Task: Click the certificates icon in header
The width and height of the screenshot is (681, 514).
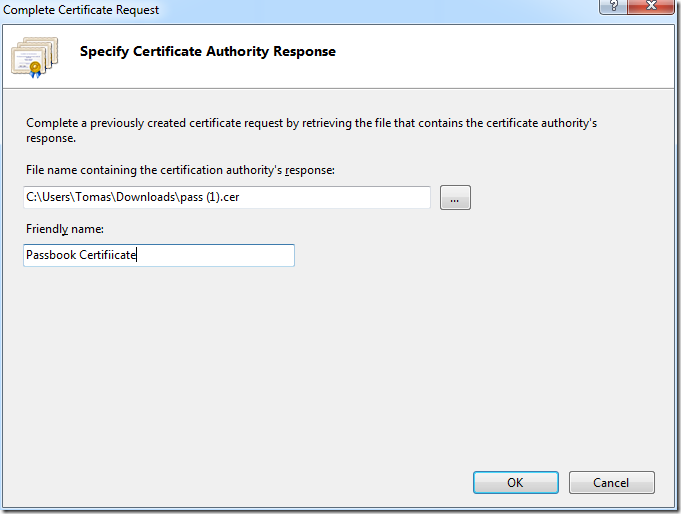Action: click(x=34, y=57)
